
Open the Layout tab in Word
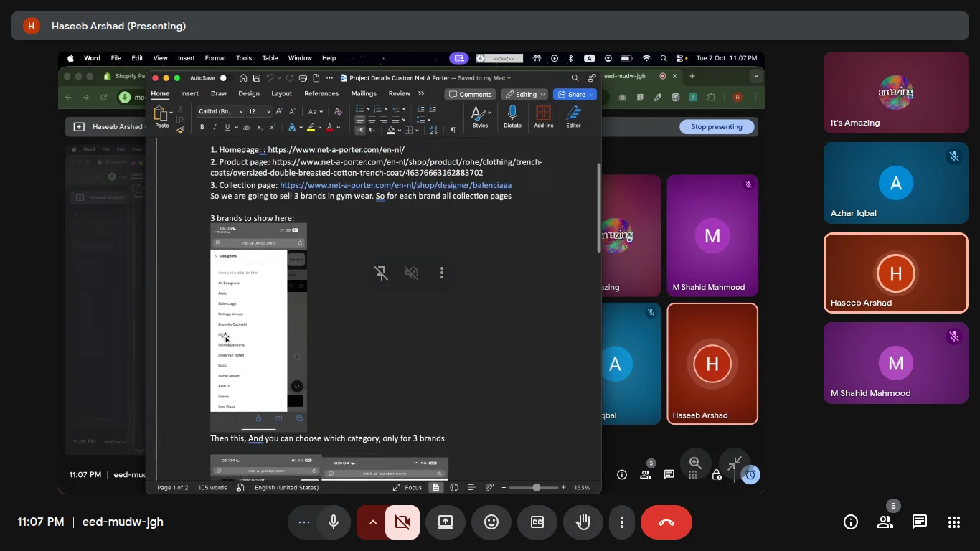pyautogui.click(x=281, y=93)
